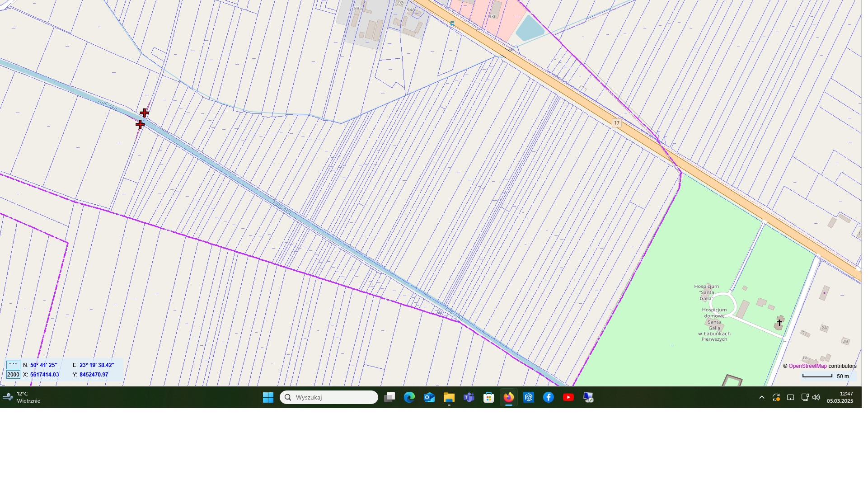The height and width of the screenshot is (489, 868).
Task: Click the Hospicjum Santa Galla label
Action: (706, 292)
